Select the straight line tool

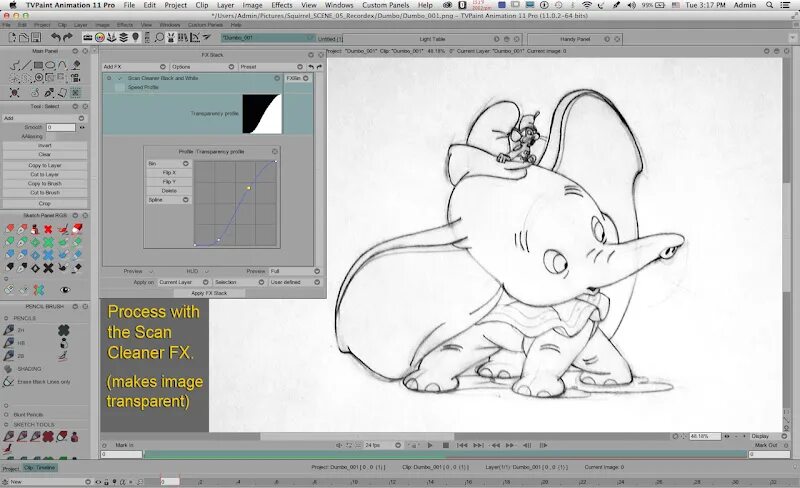[x=27, y=65]
